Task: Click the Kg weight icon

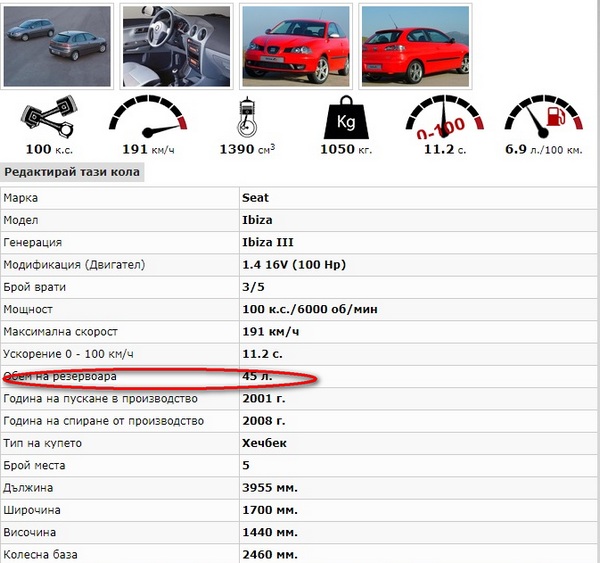Action: (346, 117)
